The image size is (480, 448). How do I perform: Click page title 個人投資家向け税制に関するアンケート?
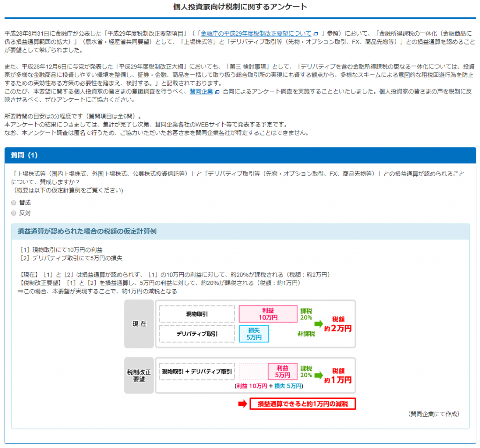click(240, 7)
